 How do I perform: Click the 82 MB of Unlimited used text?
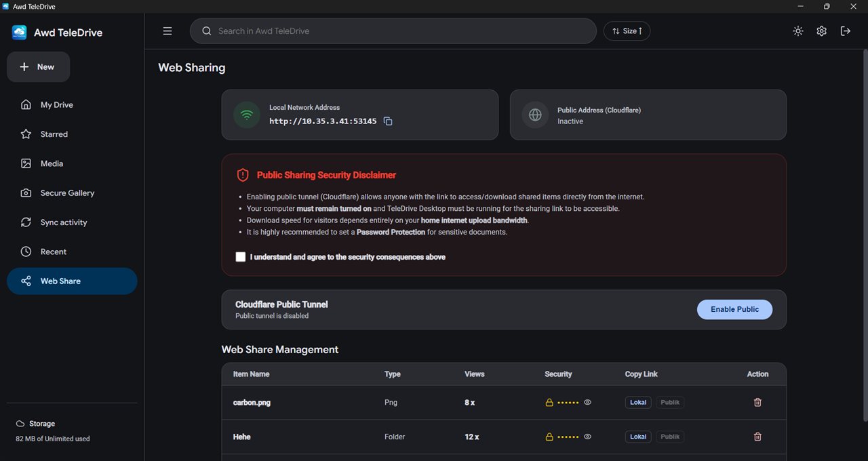tap(53, 439)
